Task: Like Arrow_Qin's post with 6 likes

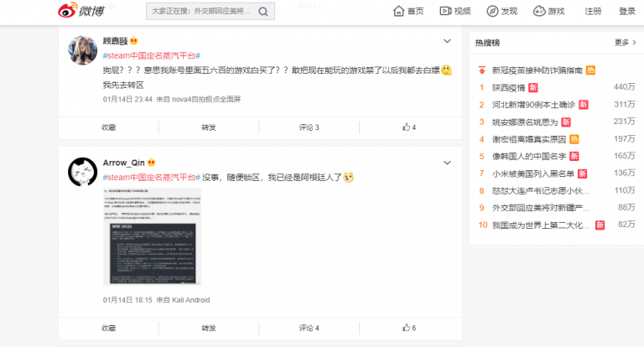Action: pos(409,328)
